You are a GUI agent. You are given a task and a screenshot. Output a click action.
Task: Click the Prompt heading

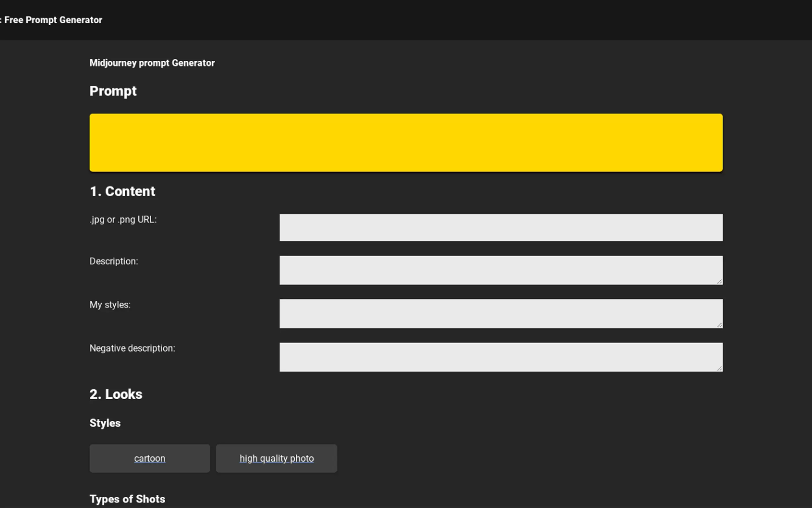click(x=113, y=91)
